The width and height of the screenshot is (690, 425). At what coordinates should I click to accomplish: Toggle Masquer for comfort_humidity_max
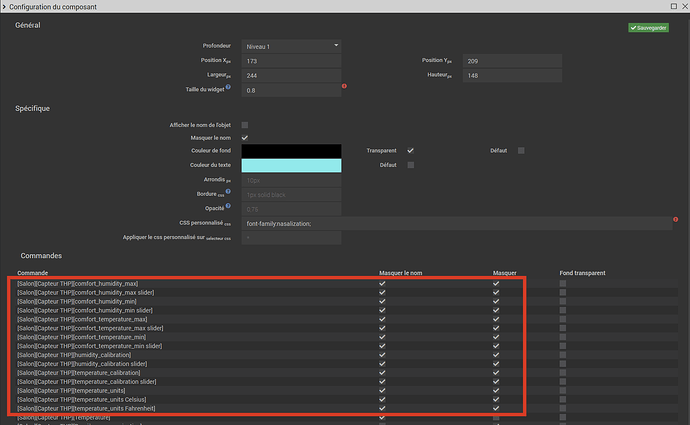(x=496, y=283)
